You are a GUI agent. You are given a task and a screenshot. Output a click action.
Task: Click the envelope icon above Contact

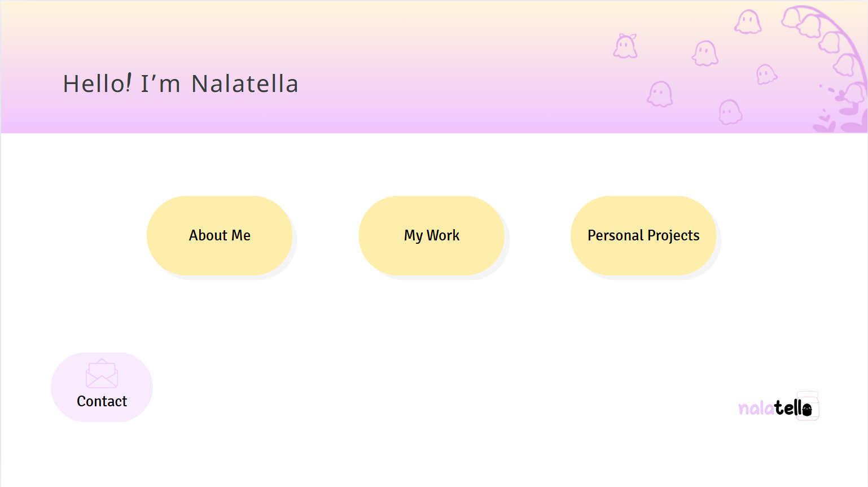102,374
